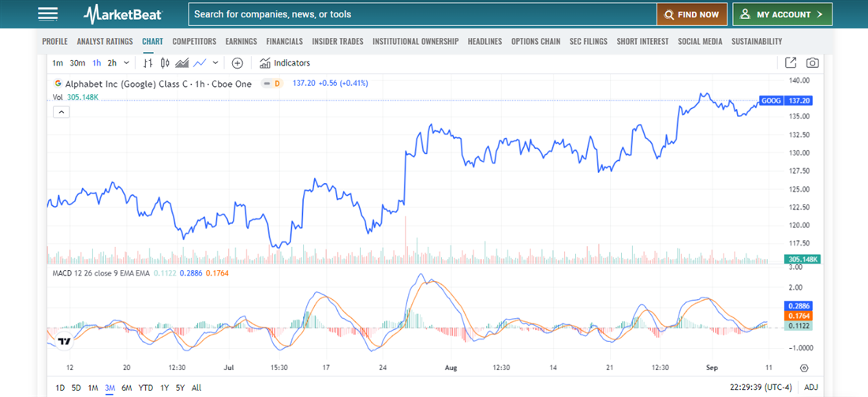Toggle ADJ adjusted data setting
Image resolution: width=868 pixels, height=397 pixels.
pos(811,388)
